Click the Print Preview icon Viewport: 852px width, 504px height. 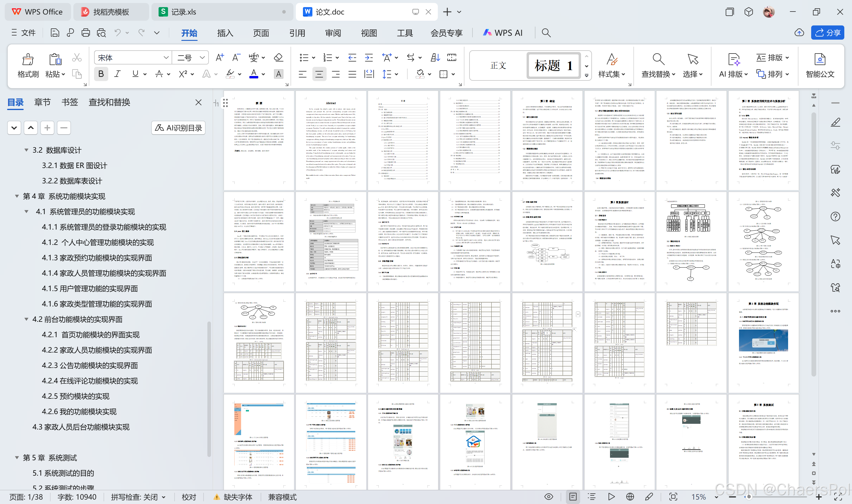click(x=101, y=33)
